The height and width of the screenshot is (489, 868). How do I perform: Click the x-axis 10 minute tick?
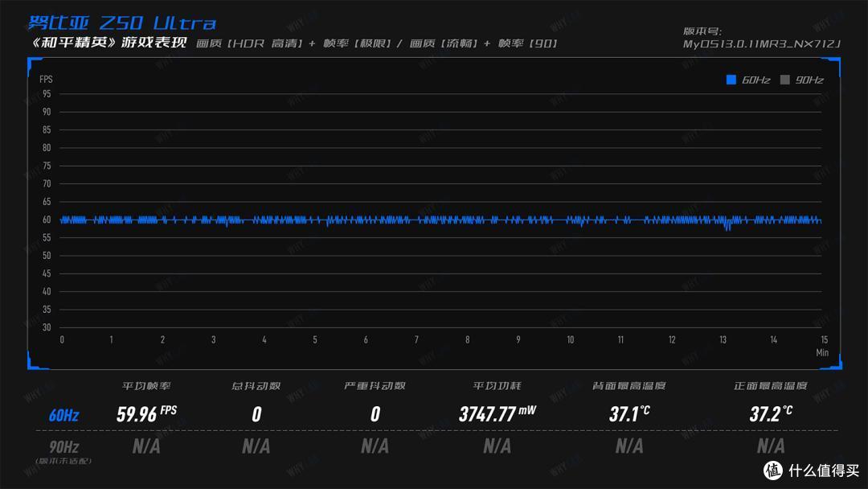[570, 340]
